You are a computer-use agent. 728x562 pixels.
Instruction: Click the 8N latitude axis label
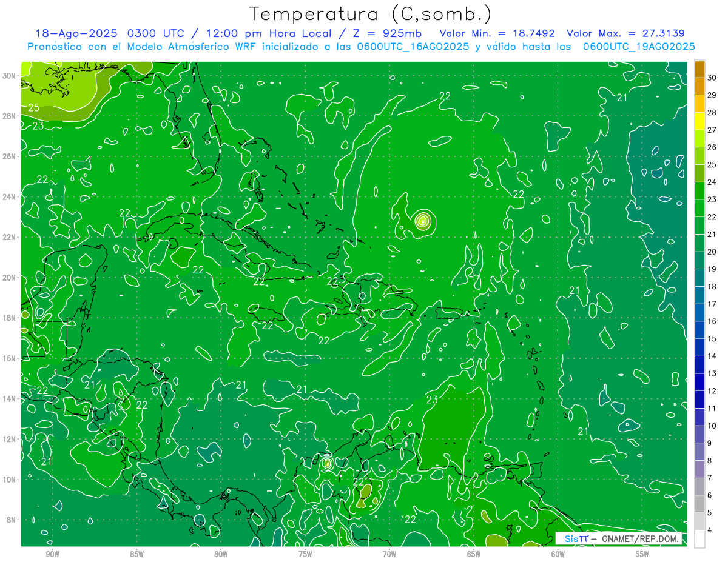[12, 520]
